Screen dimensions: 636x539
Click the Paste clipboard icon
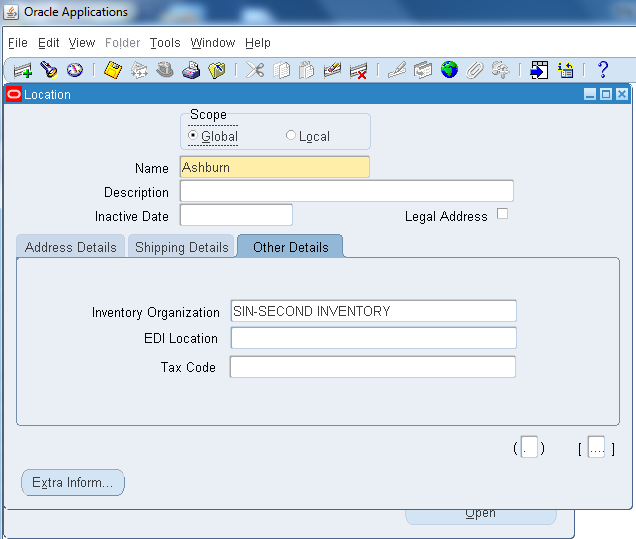tap(307, 70)
